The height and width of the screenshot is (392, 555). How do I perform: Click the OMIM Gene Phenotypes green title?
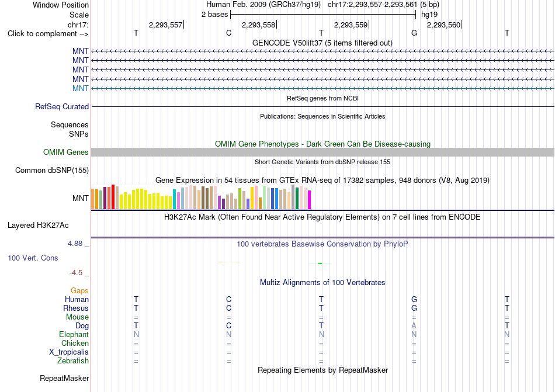[323, 144]
